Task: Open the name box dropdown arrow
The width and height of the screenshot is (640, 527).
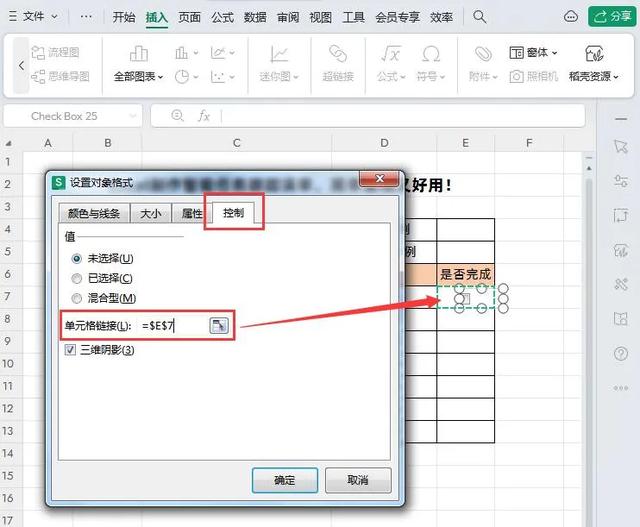Action: (133, 116)
